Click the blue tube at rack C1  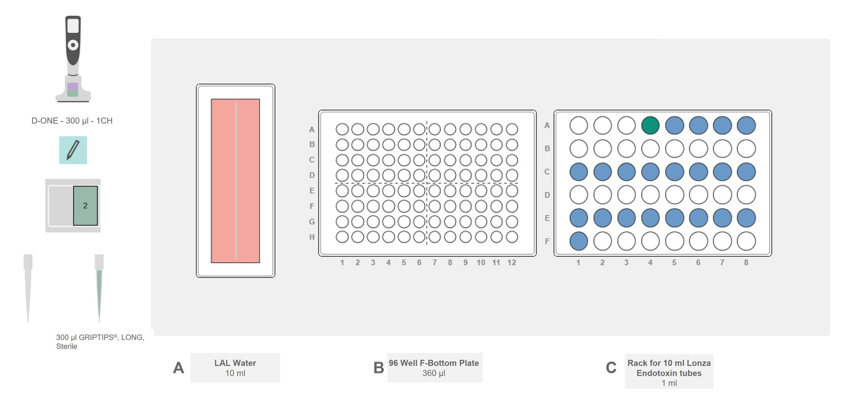579,172
